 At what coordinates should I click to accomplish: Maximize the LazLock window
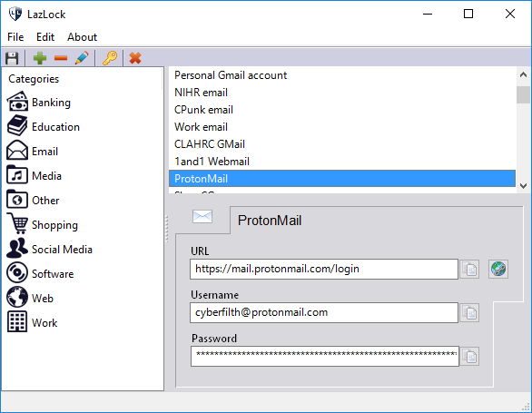[x=468, y=14]
